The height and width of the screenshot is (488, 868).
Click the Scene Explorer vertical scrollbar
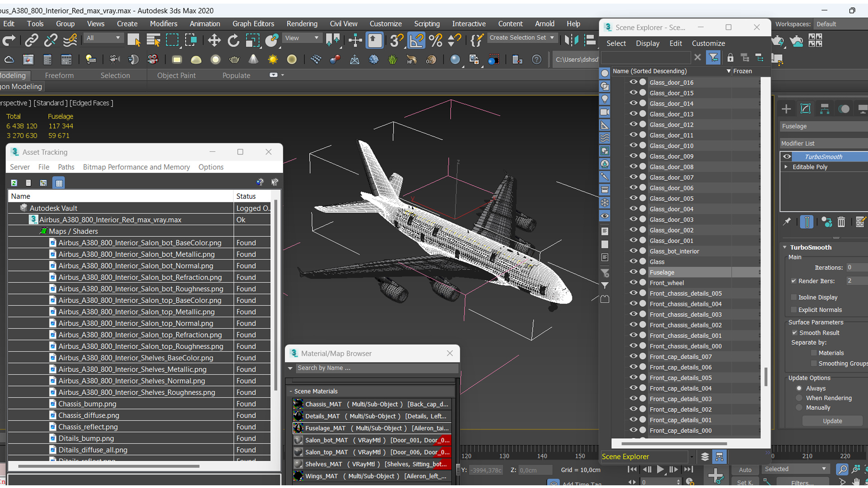765,376
